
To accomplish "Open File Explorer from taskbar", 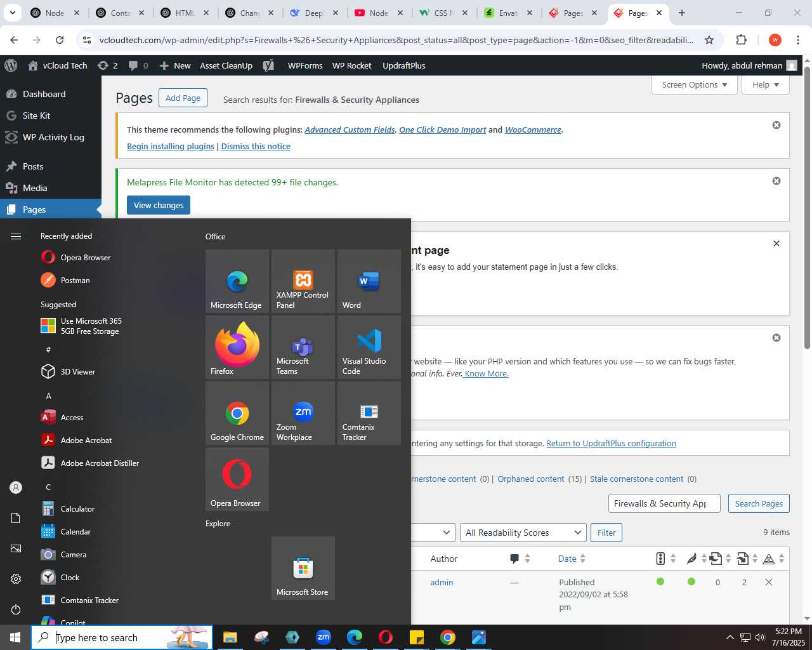I will 230,637.
